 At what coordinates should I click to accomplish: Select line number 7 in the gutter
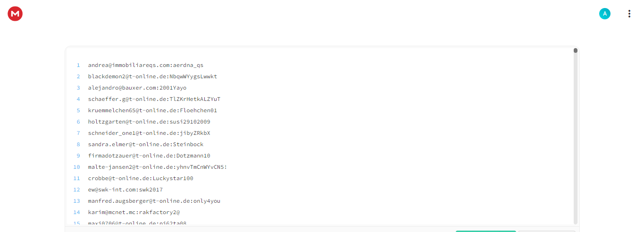point(78,133)
